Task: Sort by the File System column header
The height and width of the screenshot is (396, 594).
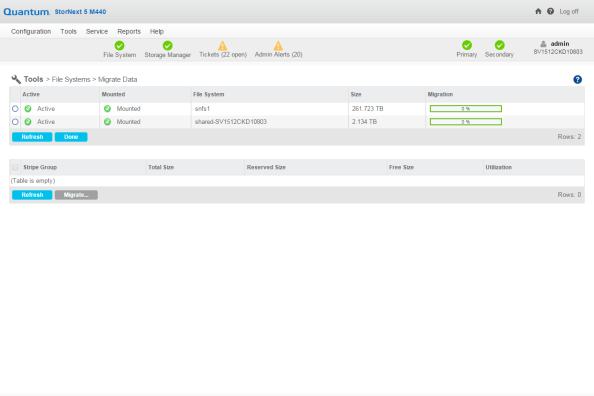Action: point(209,94)
